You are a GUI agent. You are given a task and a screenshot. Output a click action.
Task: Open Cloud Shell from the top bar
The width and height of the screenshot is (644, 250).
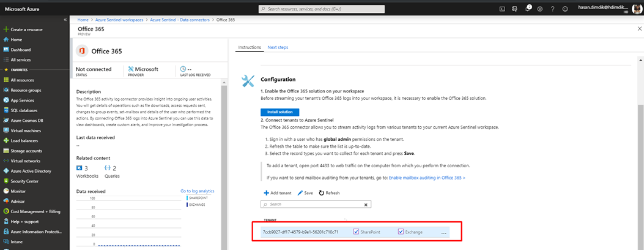[x=502, y=9]
